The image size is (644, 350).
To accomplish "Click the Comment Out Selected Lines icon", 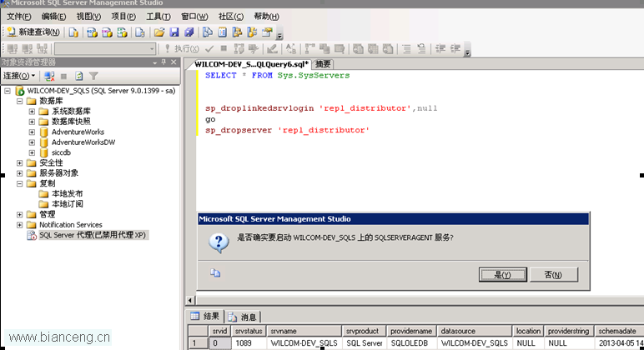I will click(x=406, y=49).
